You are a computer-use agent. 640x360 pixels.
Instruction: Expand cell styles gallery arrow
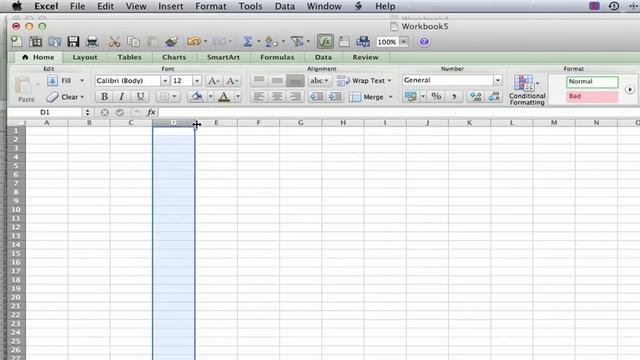630,89
